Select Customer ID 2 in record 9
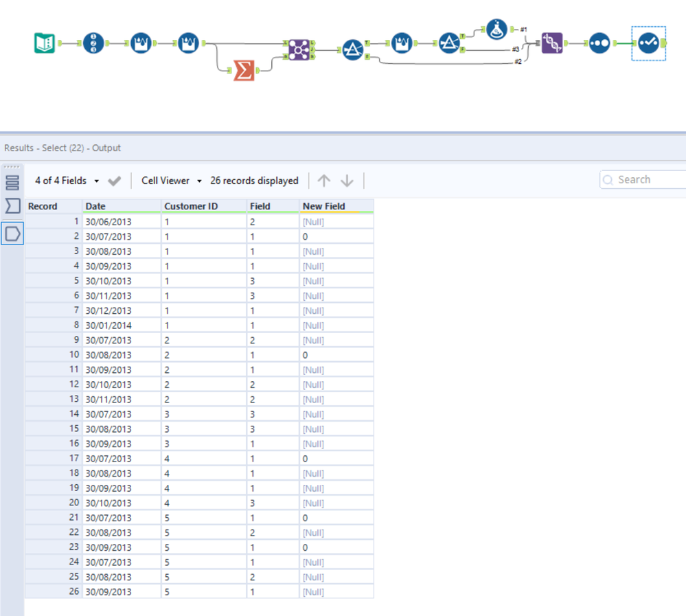 click(204, 341)
